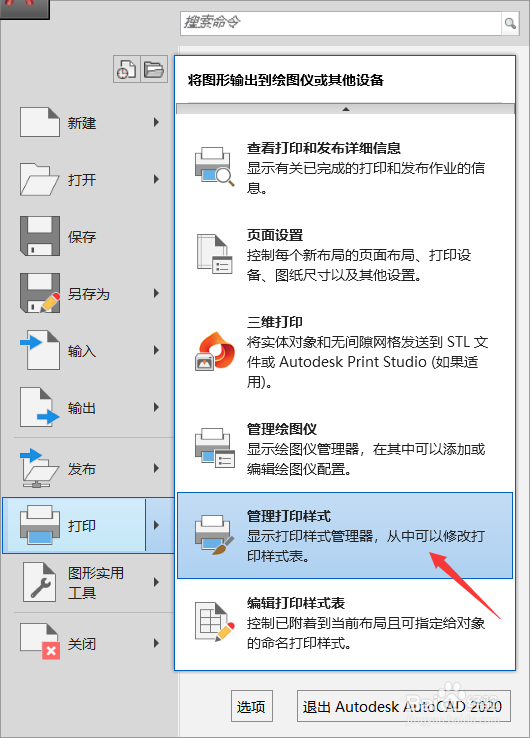This screenshot has width=530, height=738.
Task: Open 查看打印和发布详细信息 entry title
Action: [x=324, y=148]
